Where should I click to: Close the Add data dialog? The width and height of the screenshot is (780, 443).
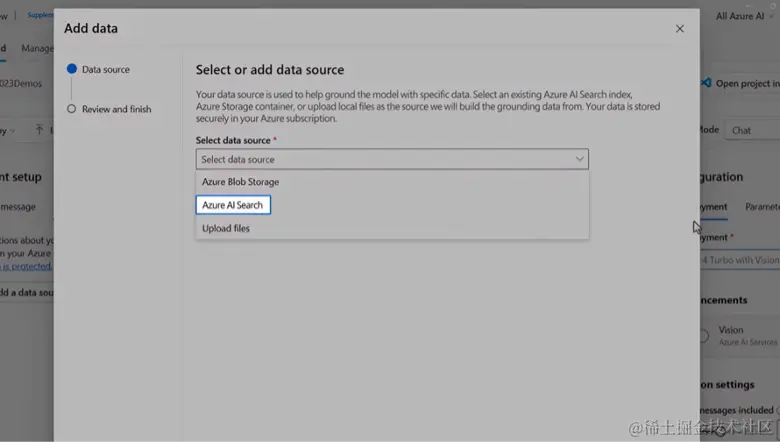point(680,29)
